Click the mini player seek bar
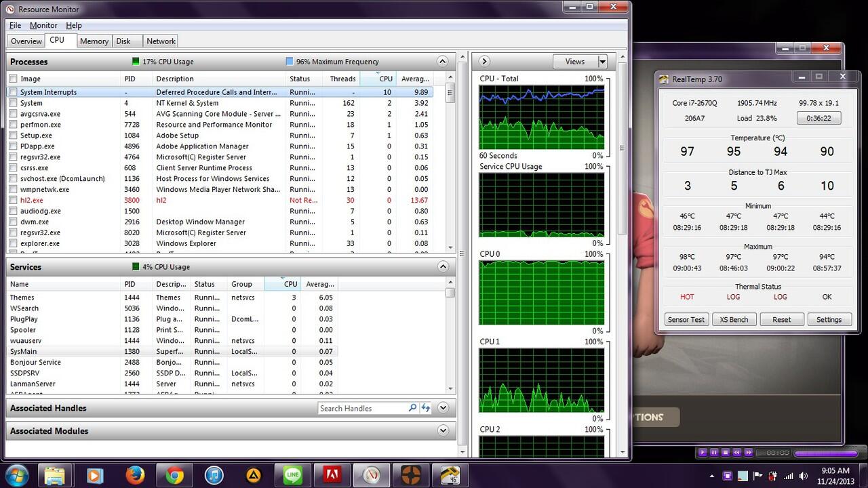This screenshot has height=488, width=868. point(826,453)
